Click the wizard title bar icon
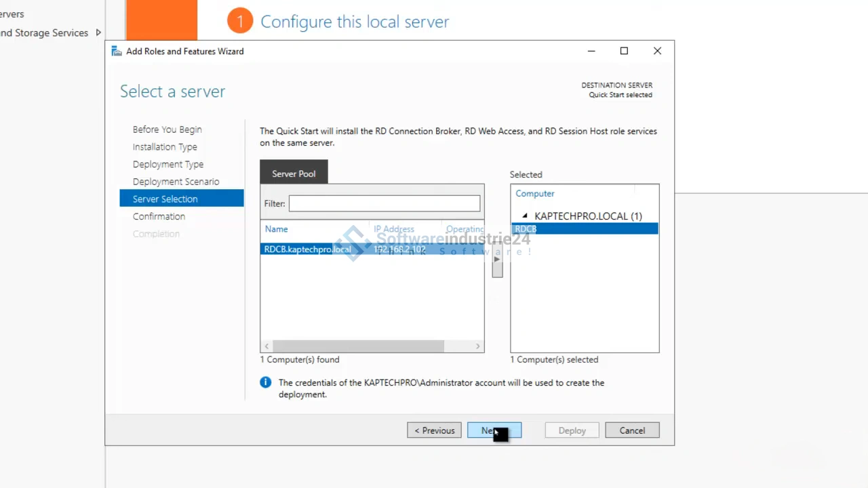 [117, 52]
